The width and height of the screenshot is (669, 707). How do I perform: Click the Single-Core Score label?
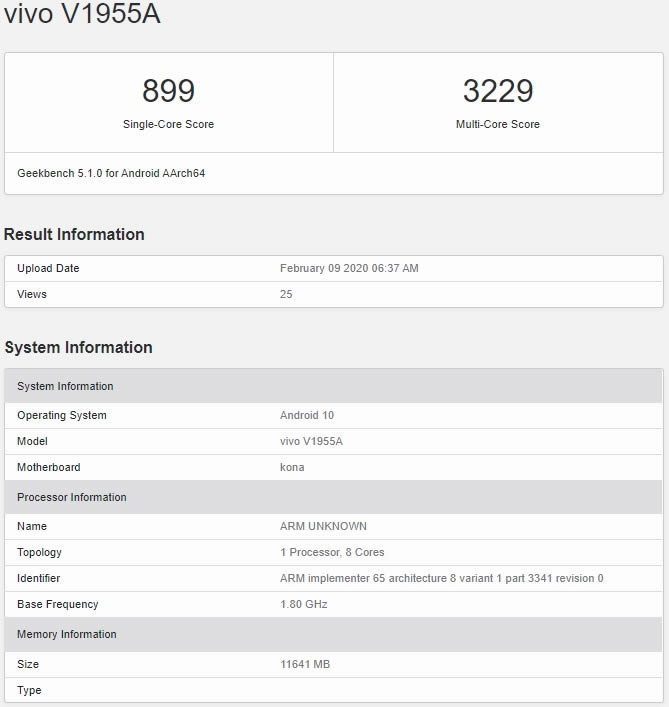pyautogui.click(x=168, y=124)
